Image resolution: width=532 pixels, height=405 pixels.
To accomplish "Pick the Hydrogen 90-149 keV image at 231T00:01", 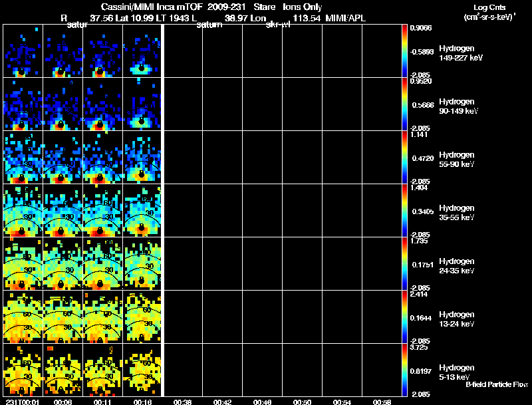I will [23, 104].
